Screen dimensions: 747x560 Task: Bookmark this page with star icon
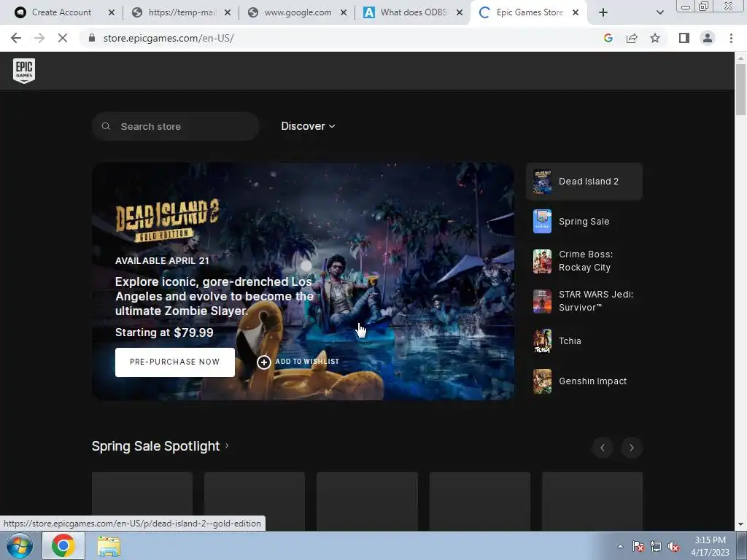coord(655,38)
